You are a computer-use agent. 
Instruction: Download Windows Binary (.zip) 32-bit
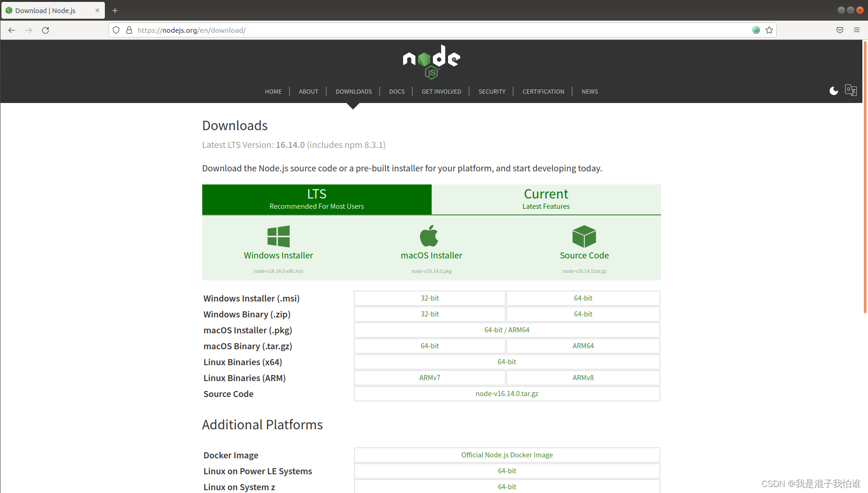coord(430,314)
